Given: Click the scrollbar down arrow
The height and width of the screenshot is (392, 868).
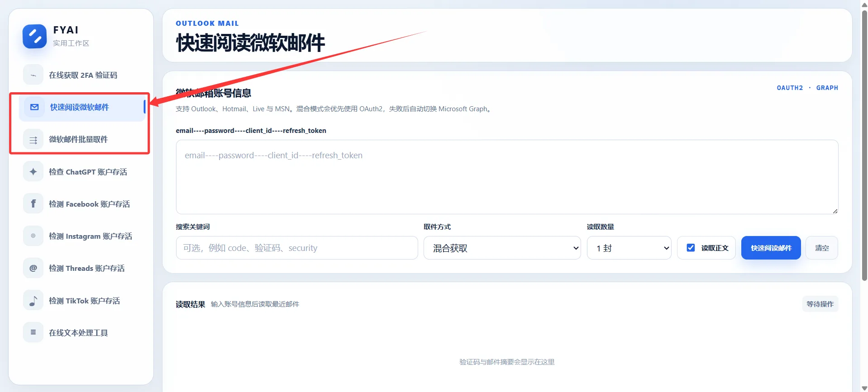Looking at the screenshot, I should [x=864, y=388].
